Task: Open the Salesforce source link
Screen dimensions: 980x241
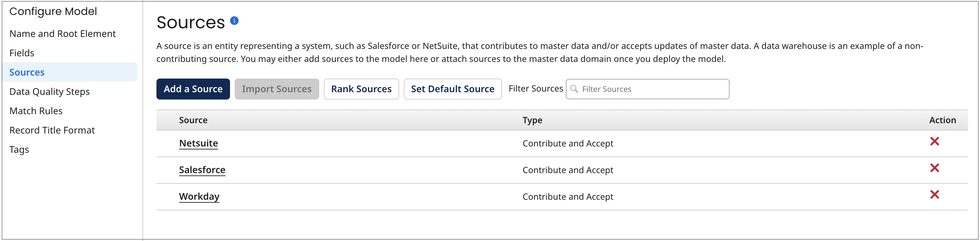Action: pos(202,169)
